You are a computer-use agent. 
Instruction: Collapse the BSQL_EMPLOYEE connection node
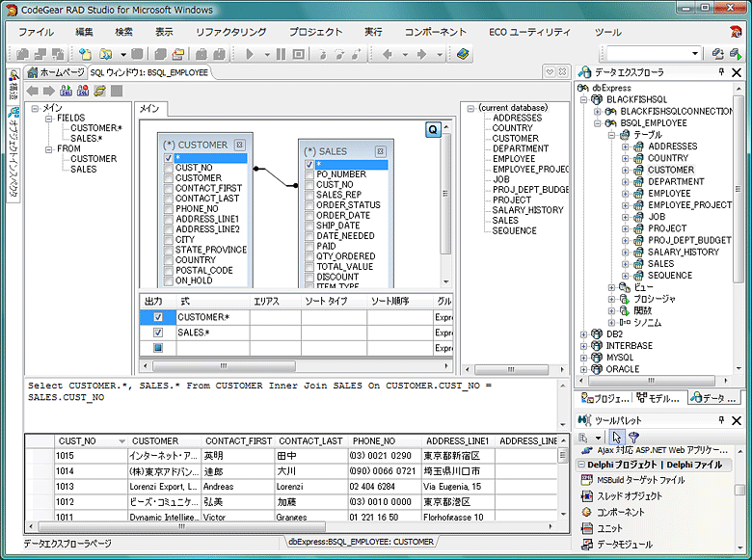tap(598, 123)
